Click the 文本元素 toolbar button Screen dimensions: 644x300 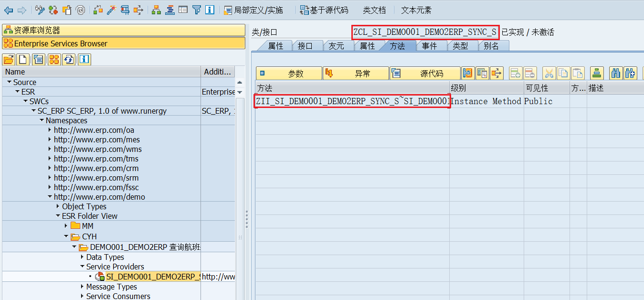click(416, 10)
